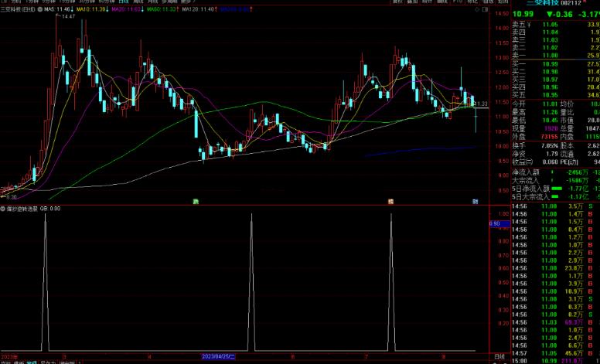Click the 最低 10.45 quote field
Screen dimensions: 600x364
point(535,121)
